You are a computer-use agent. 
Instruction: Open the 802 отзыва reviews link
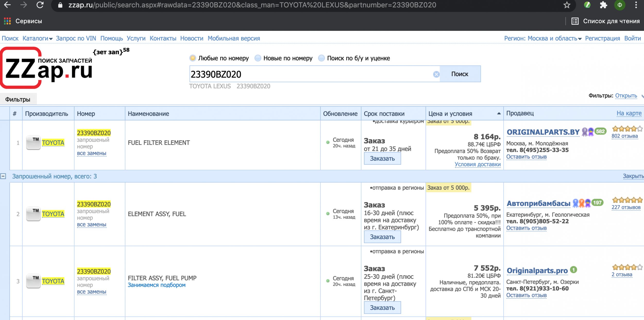point(625,136)
